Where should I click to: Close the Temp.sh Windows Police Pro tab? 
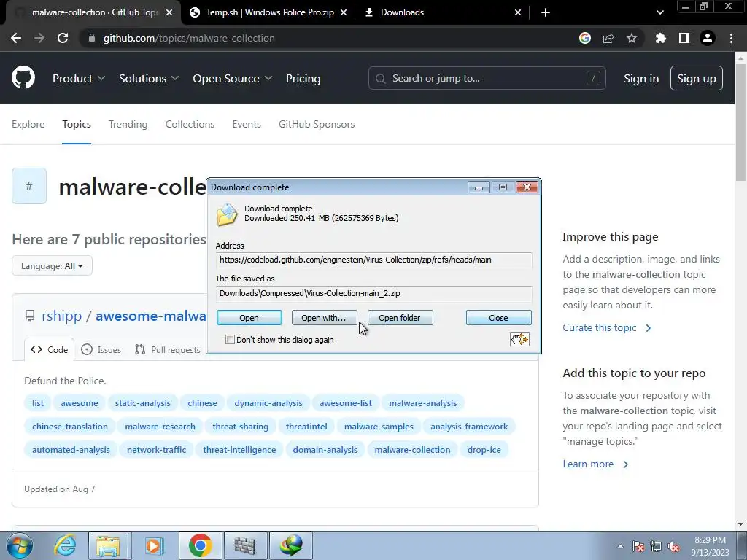344,12
